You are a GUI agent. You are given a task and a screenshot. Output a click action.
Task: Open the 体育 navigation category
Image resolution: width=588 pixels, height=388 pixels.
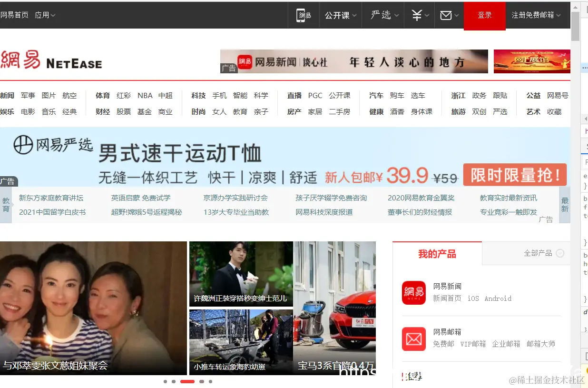(102, 96)
